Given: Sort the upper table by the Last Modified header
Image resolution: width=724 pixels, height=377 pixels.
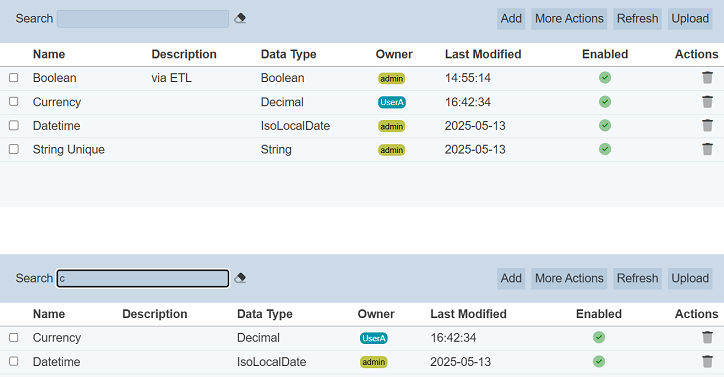Looking at the screenshot, I should point(483,54).
